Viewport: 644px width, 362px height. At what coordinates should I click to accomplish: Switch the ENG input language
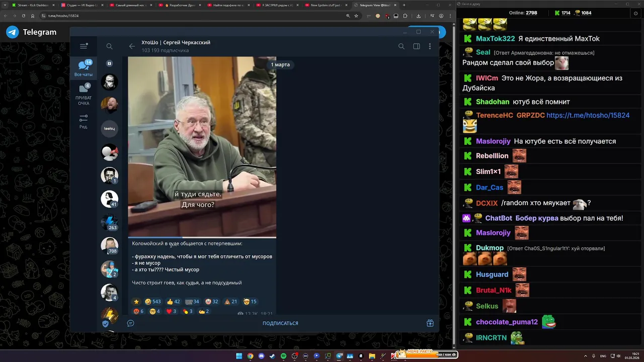click(x=603, y=356)
